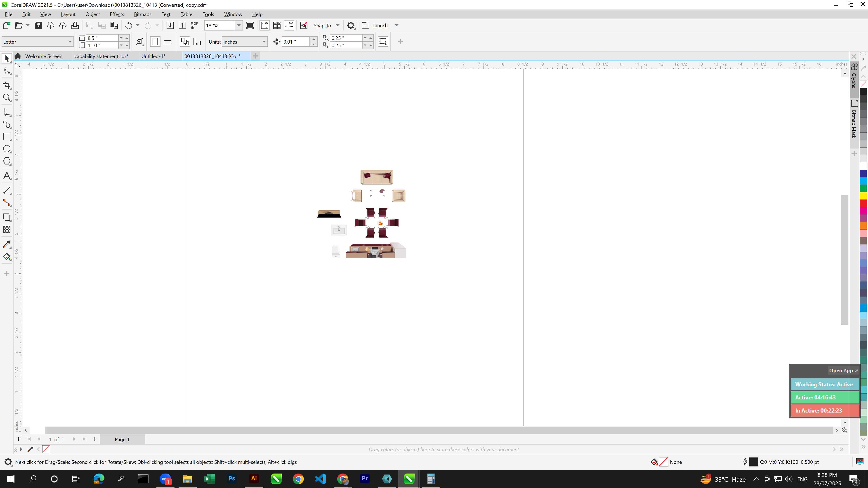Expand the document palette flyout arrow
The image size is (868, 488).
point(21,449)
